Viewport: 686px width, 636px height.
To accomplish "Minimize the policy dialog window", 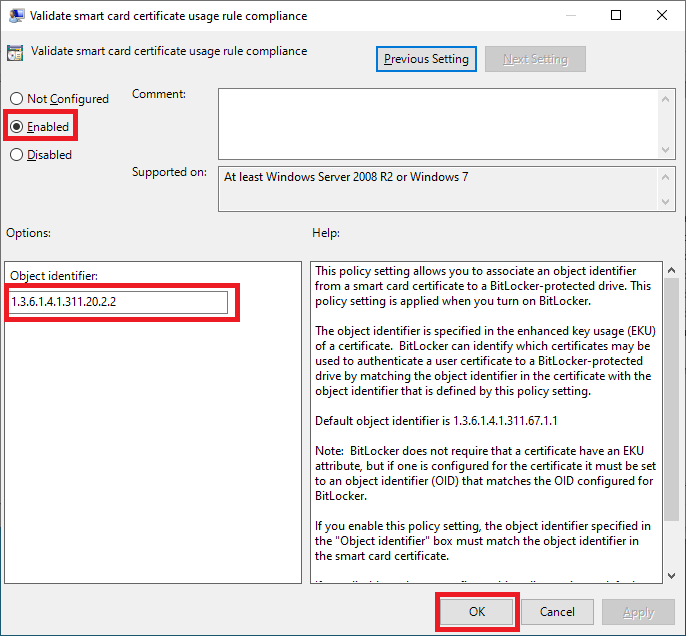I will coord(570,15).
